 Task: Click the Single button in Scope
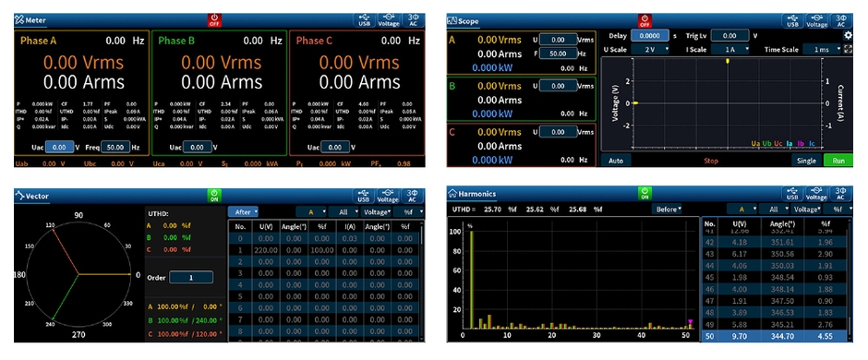pos(806,161)
